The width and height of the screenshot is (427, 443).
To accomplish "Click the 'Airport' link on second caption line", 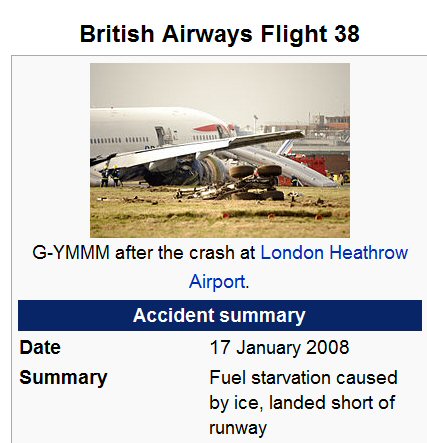I will tap(217, 282).
